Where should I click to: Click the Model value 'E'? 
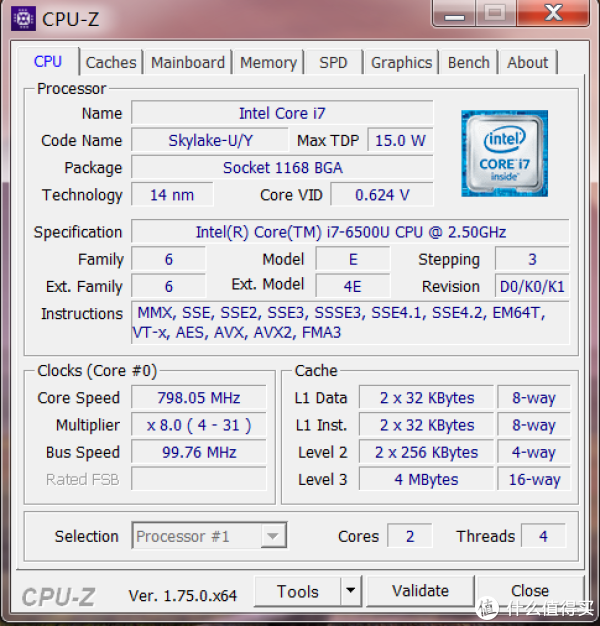click(x=353, y=259)
